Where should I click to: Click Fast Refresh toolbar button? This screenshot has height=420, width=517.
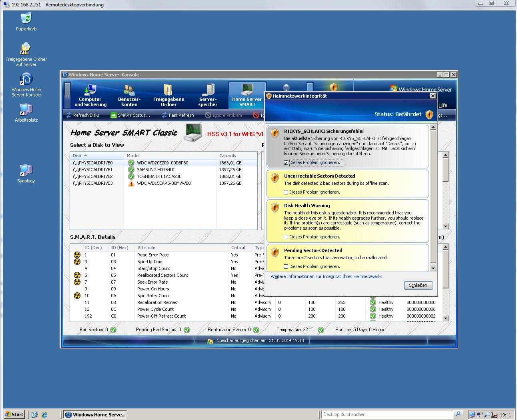coord(178,115)
